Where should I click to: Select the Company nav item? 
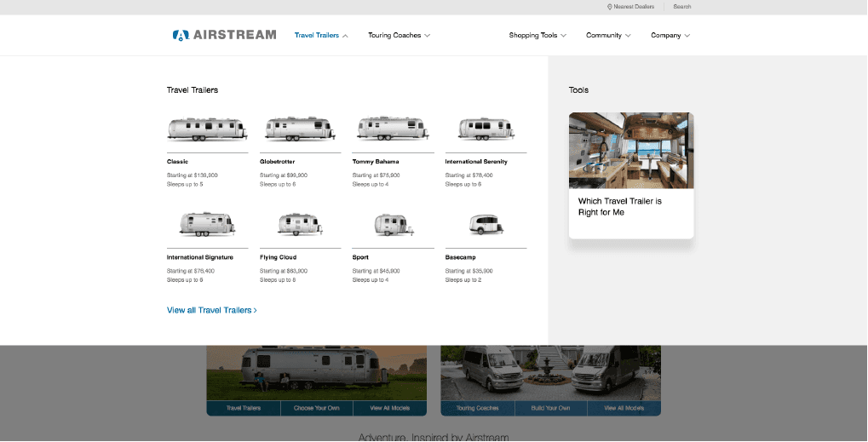pyautogui.click(x=666, y=35)
